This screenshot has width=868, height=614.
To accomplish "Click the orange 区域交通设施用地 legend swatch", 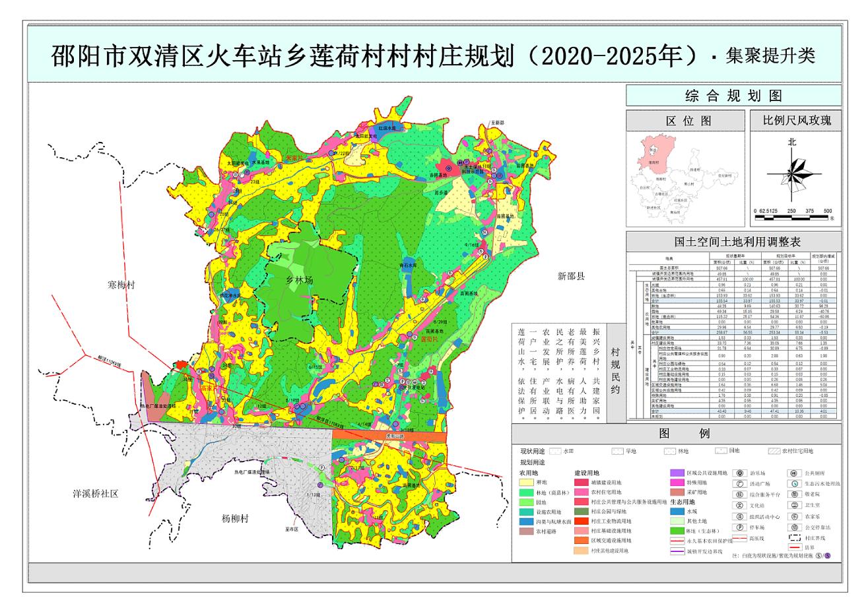I will (582, 540).
